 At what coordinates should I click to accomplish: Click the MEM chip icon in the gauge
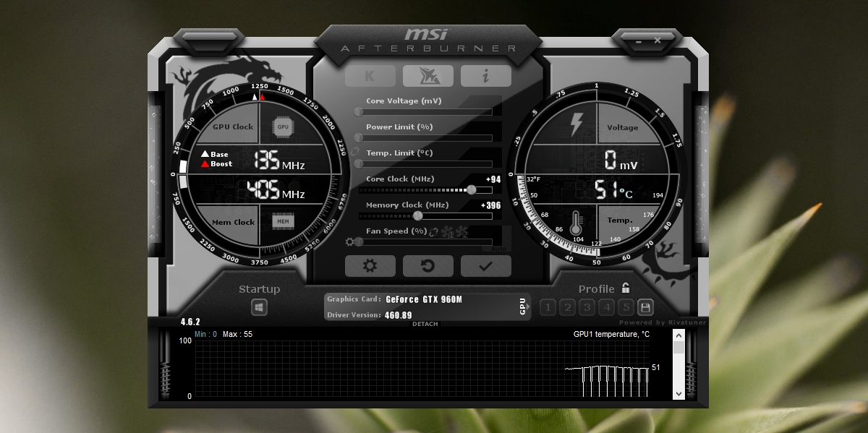284,220
